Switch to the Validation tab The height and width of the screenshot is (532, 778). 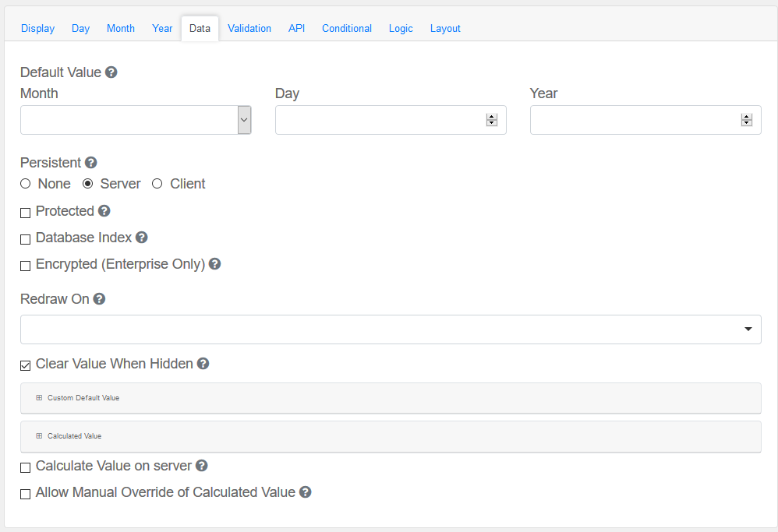[x=249, y=29]
